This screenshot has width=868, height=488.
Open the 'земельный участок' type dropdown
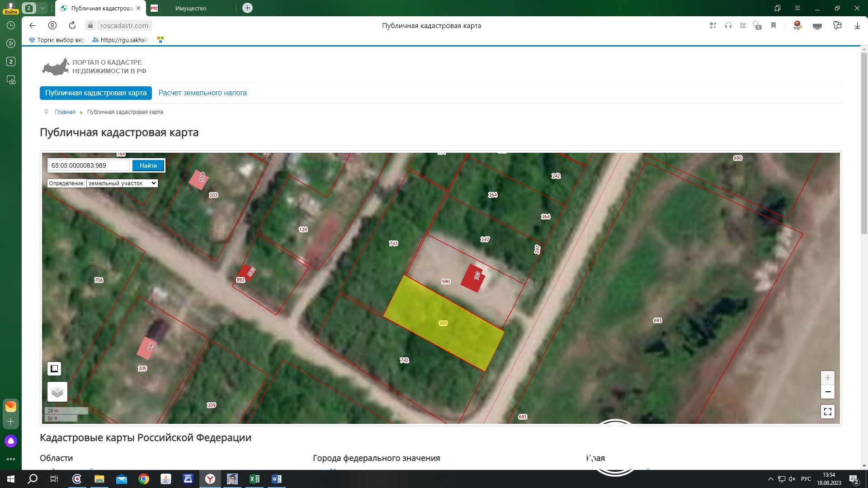pyautogui.click(x=122, y=183)
